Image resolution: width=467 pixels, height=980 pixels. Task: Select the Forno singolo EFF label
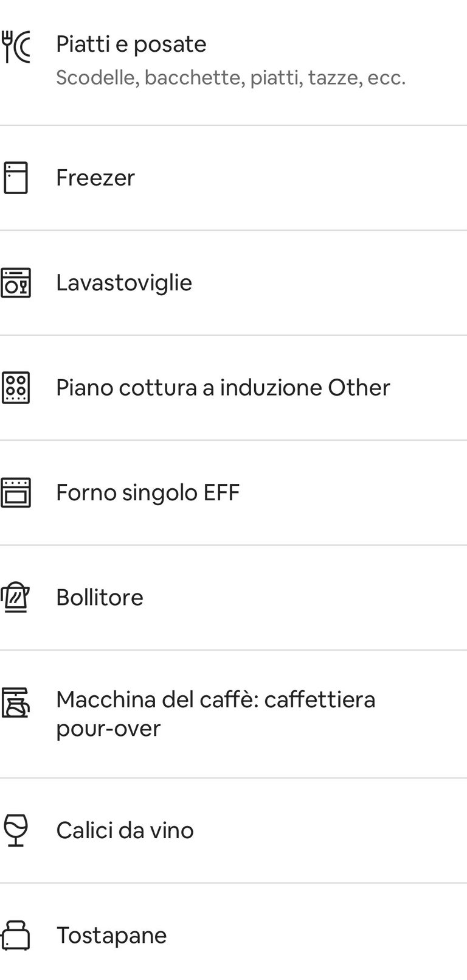pyautogui.click(x=148, y=492)
